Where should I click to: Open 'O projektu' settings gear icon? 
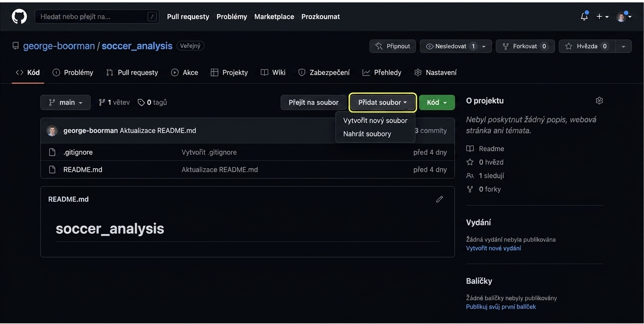tap(599, 101)
